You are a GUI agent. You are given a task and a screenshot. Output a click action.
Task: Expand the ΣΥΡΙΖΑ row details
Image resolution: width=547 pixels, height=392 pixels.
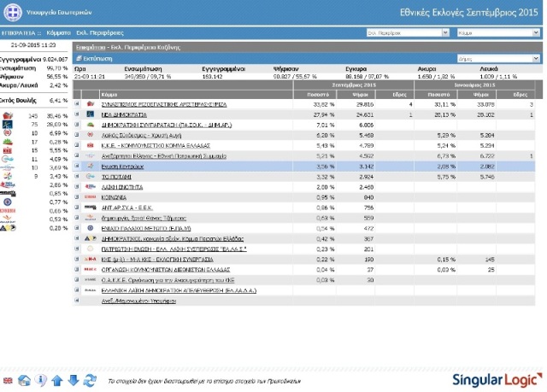point(78,103)
